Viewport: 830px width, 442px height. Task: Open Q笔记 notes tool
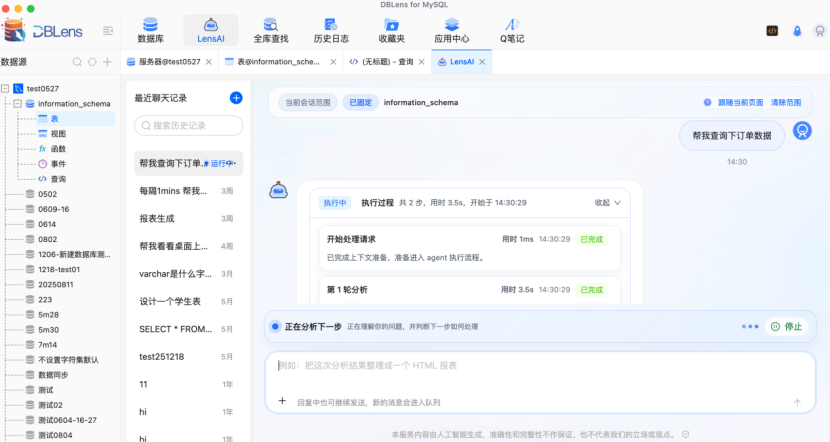512,30
